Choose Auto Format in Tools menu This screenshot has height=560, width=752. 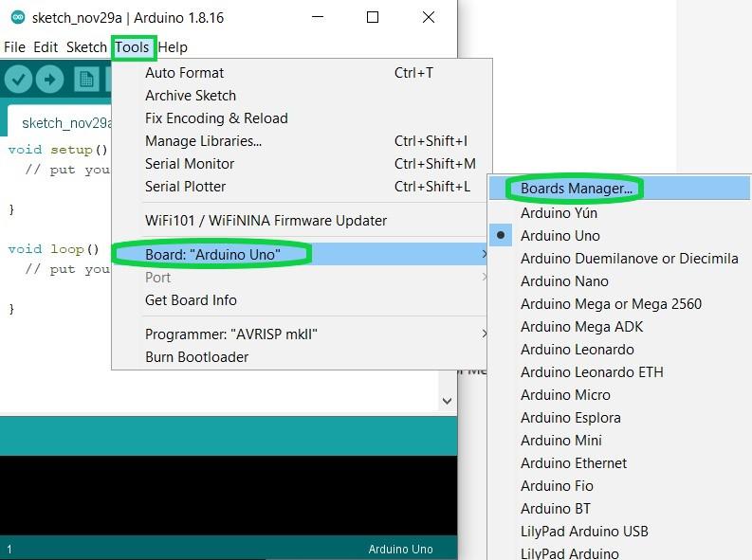(184, 72)
